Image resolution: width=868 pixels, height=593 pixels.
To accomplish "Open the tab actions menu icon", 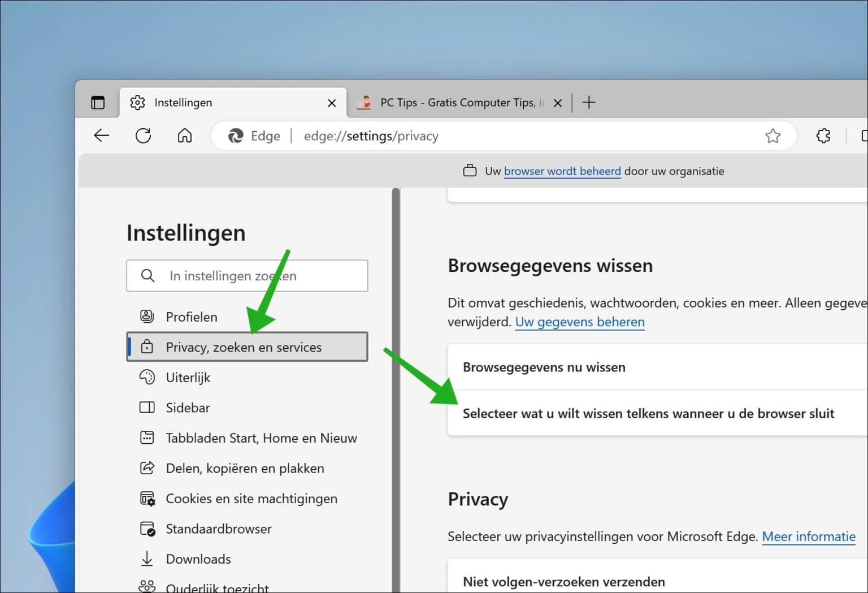I will coord(97,102).
